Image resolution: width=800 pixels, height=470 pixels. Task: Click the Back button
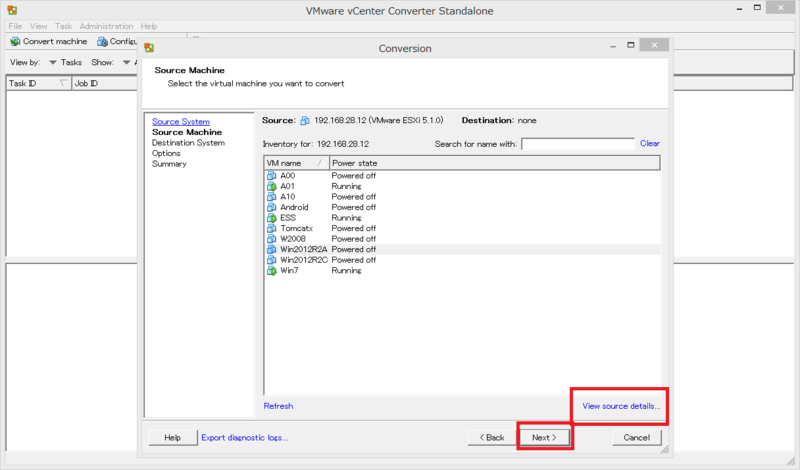coord(492,437)
